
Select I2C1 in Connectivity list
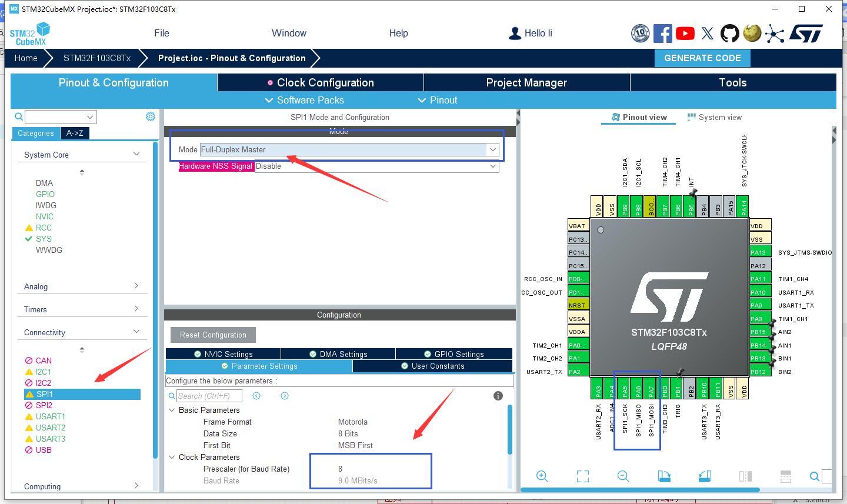tap(43, 372)
